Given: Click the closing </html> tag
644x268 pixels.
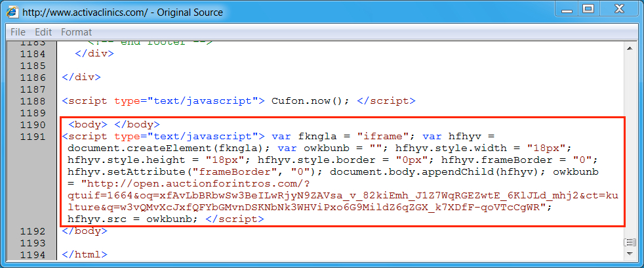Looking at the screenshot, I should click(x=85, y=255).
